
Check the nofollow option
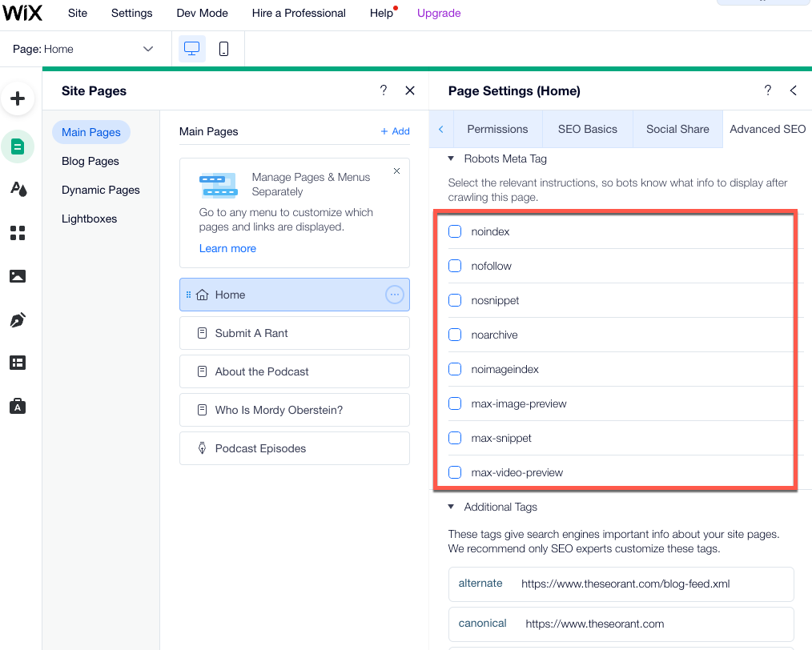[x=455, y=266]
